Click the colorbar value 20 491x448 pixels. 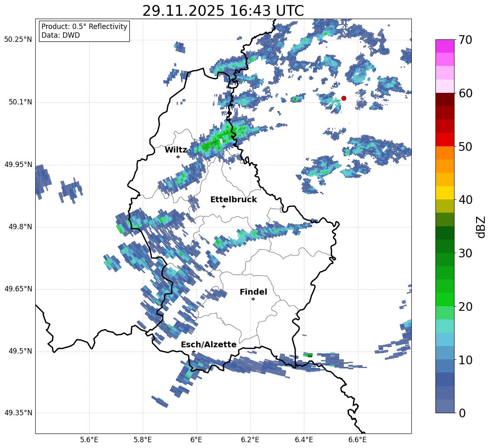coord(465,307)
